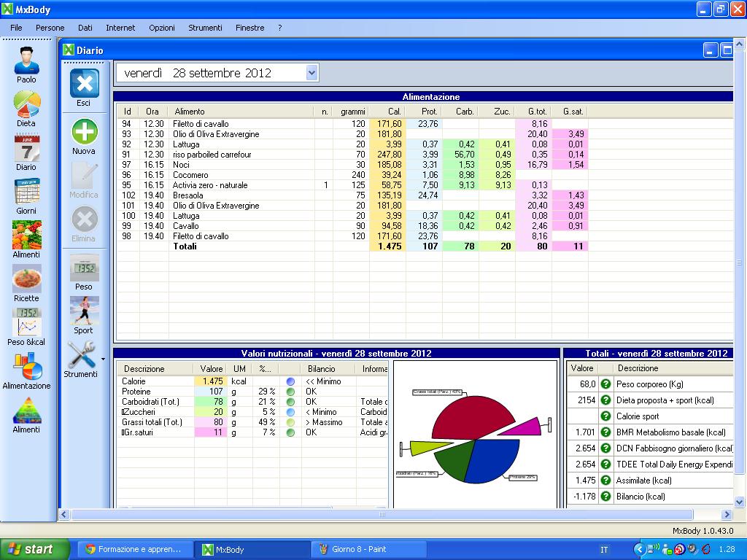Click the Esci exit icon
This screenshot has width=747, height=560.
(84, 85)
